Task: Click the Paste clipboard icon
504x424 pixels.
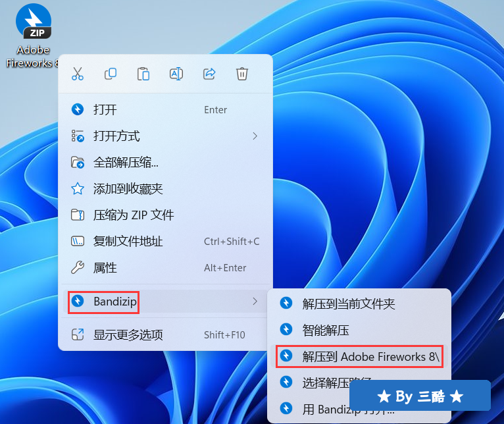Action: click(x=143, y=74)
